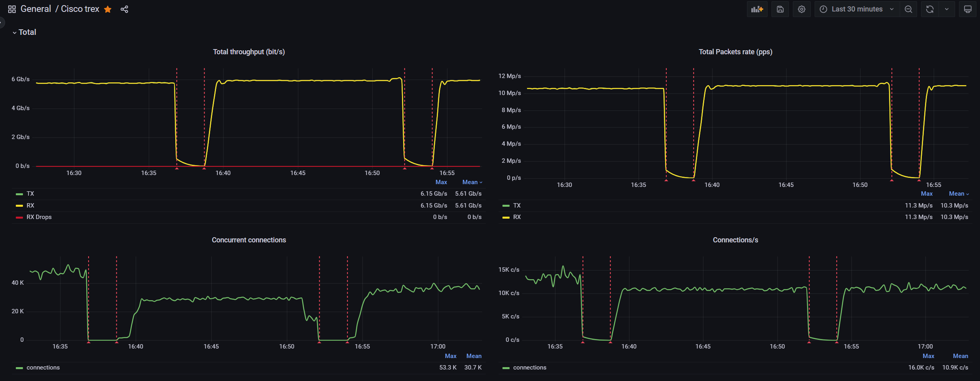Open the share dashboard dialog
The image size is (980, 381).
(124, 9)
